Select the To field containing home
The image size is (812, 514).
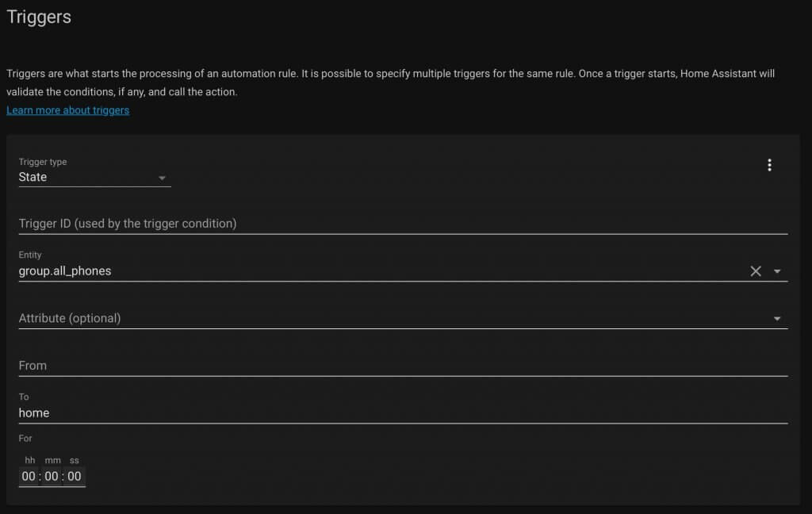[403, 407]
